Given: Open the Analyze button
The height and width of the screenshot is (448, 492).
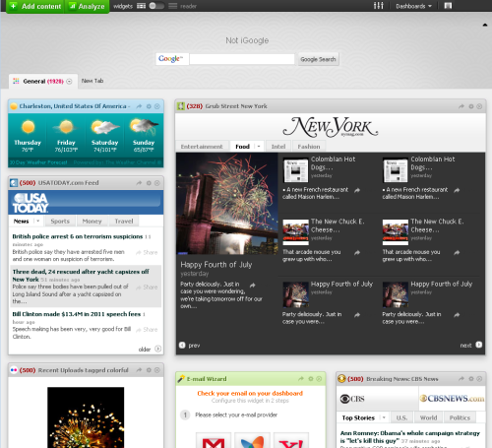Looking at the screenshot, I should [x=87, y=6].
